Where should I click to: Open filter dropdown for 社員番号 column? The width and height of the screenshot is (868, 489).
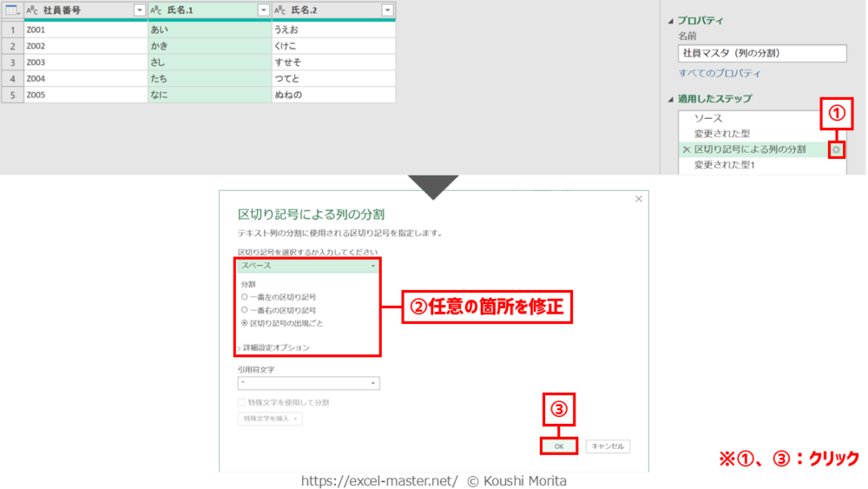click(x=139, y=10)
